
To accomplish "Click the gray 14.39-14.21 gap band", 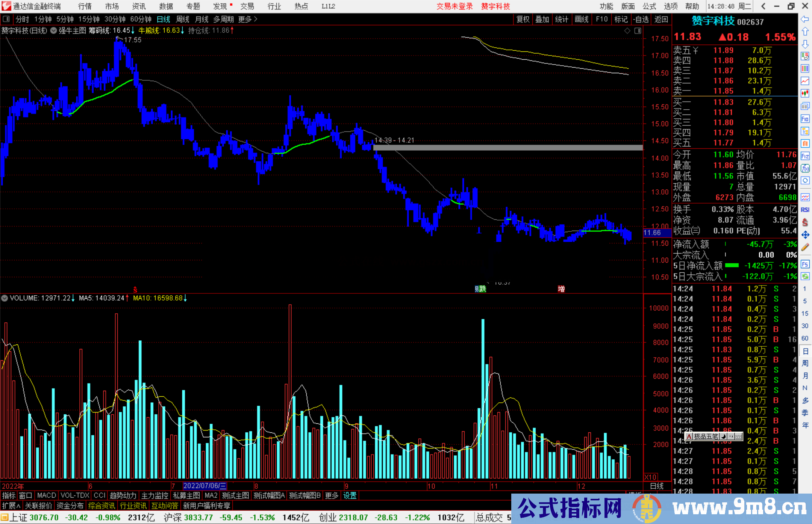I will 508,148.
